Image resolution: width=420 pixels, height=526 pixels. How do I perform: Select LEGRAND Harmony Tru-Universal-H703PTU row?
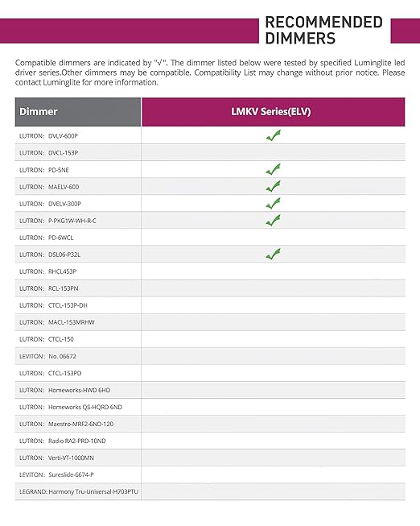coord(79,491)
